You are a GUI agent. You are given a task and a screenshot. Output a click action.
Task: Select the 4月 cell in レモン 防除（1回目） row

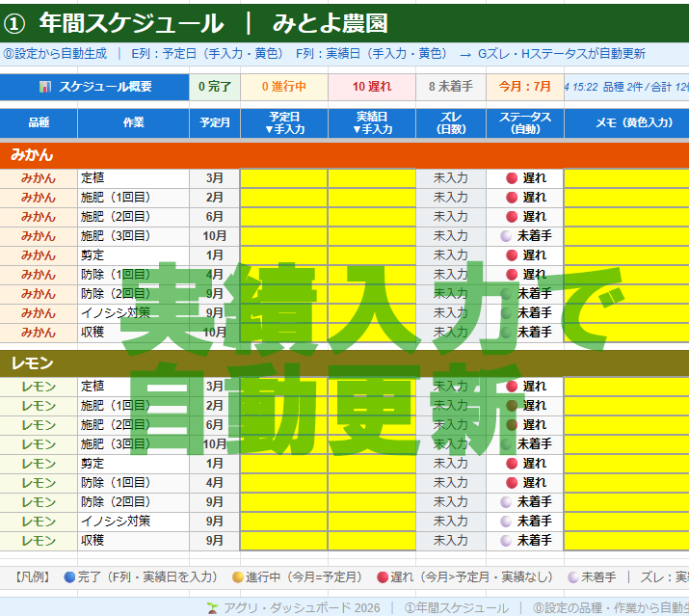(x=215, y=483)
